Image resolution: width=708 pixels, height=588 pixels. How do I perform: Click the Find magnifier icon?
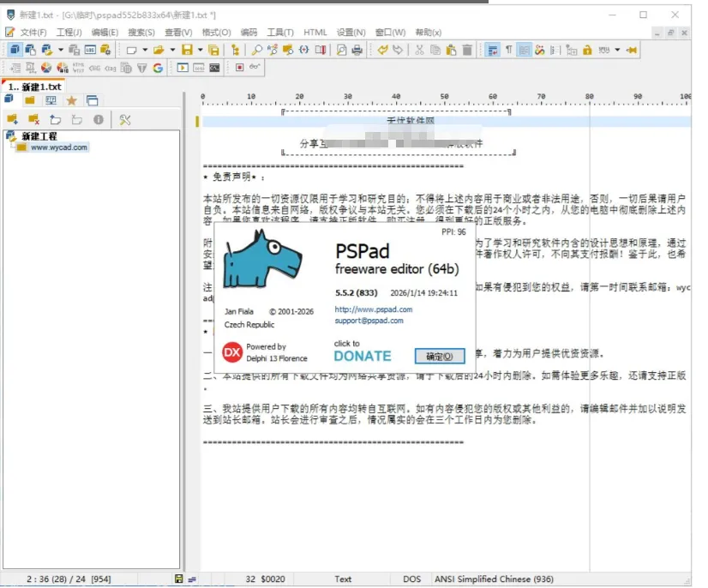(257, 50)
